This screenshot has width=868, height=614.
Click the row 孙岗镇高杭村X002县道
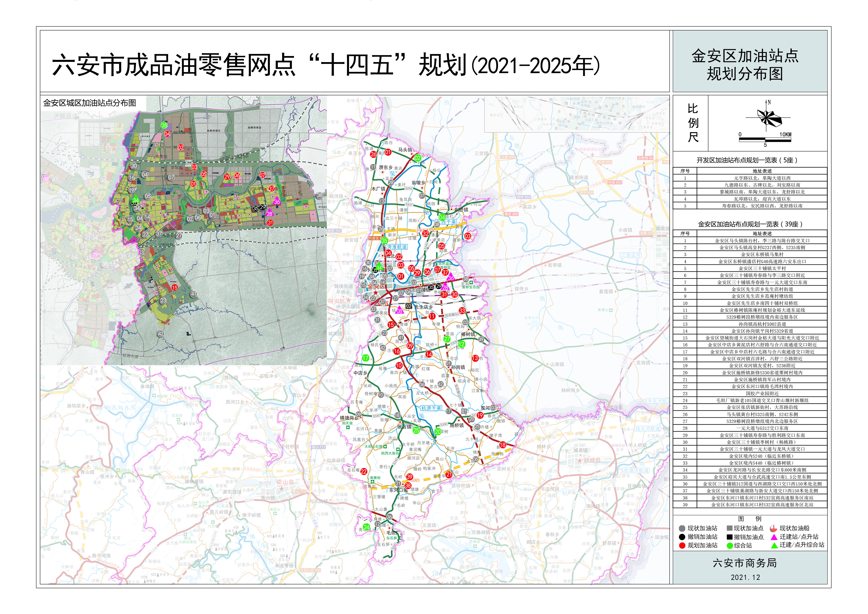point(750,324)
